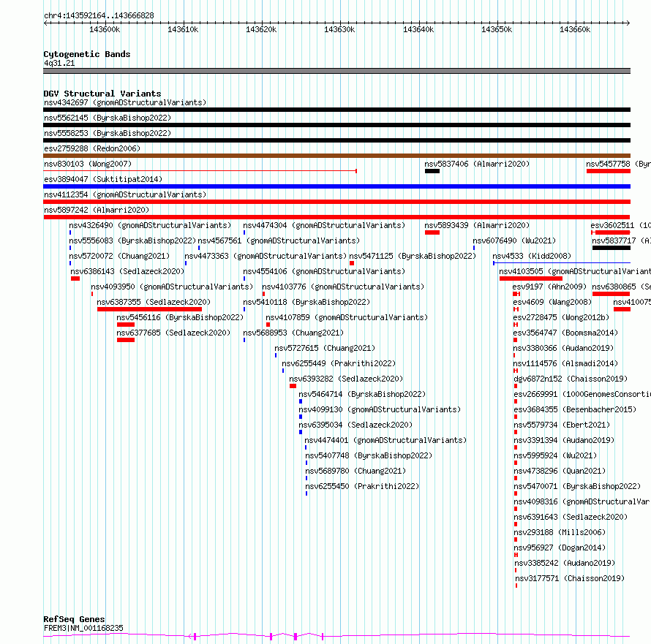Click nsv4567561 gnomADStructuralVariants label
The height and width of the screenshot is (644, 651).
(279, 240)
